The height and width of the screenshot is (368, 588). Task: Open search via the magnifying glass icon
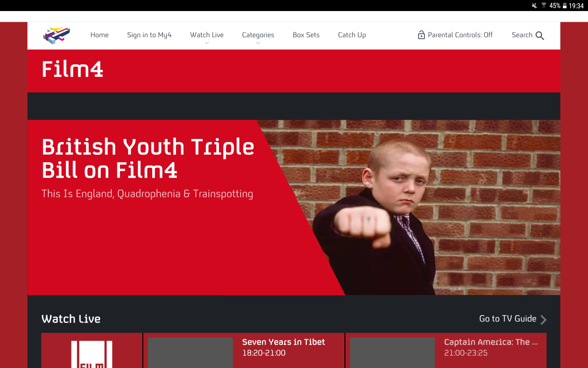pos(540,36)
